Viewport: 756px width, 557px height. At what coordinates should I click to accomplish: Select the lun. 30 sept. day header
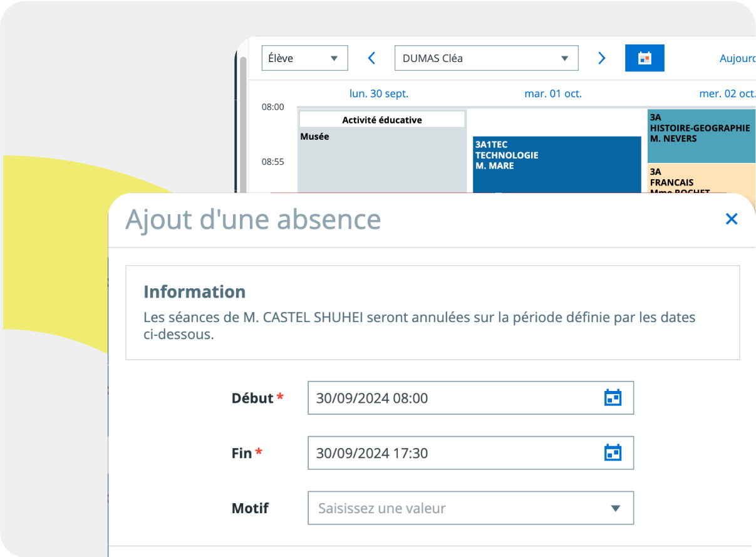coord(379,93)
